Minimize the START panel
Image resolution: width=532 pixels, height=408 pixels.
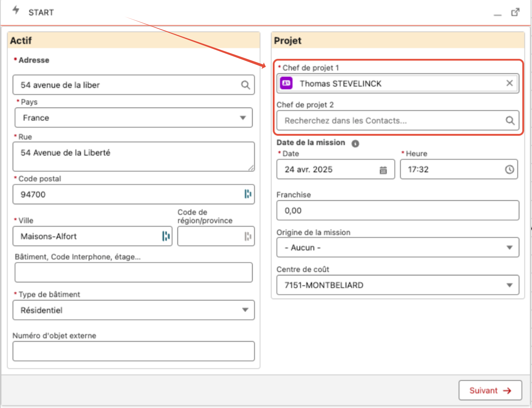[x=497, y=15]
